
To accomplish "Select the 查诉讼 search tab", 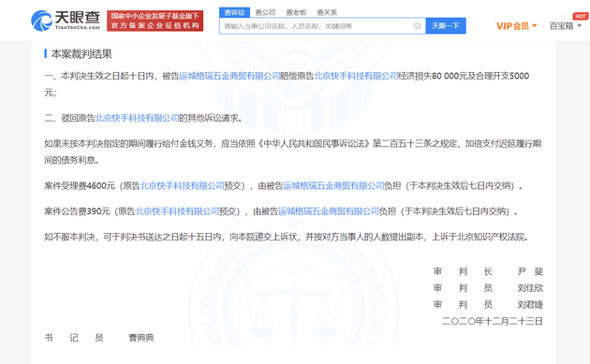I will coord(234,12).
